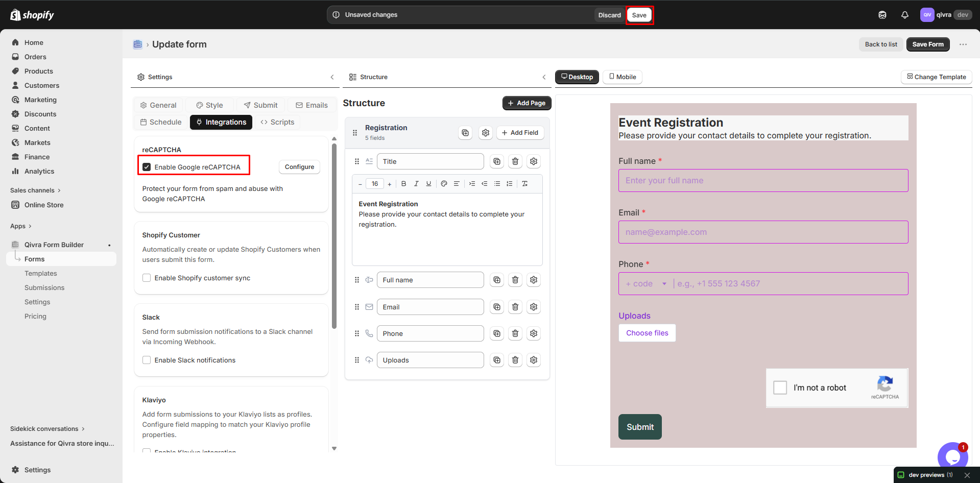The image size is (980, 483).
Task: Add a new page to the structure
Action: coord(527,103)
